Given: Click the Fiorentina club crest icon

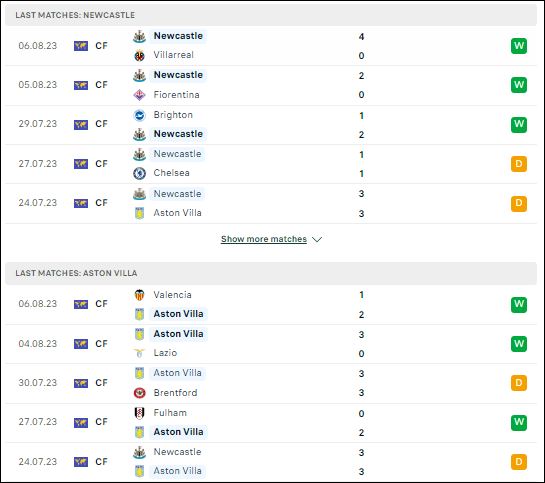Looking at the screenshot, I should pyautogui.click(x=139, y=95).
